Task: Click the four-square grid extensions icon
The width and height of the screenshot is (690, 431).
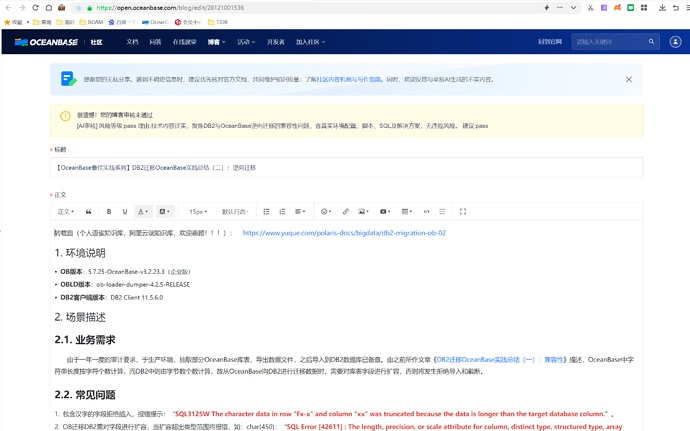Action: (x=644, y=7)
